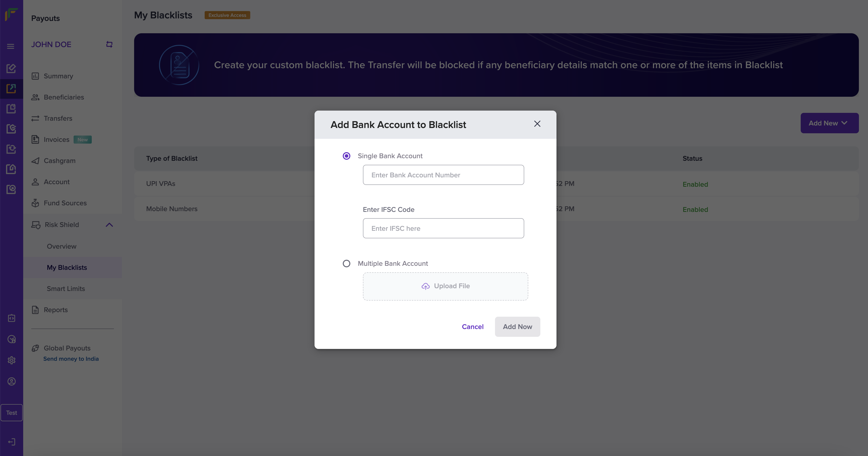Go to Beneficiaries in the sidebar
The width and height of the screenshot is (868, 456).
(64, 97)
